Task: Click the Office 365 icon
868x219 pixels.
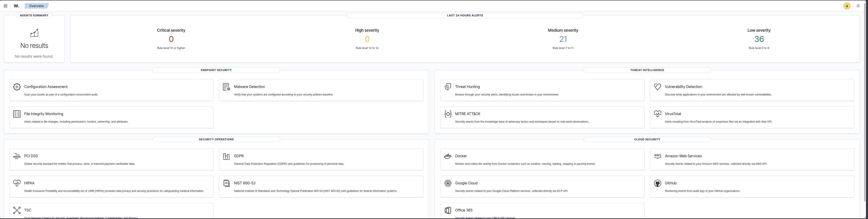Action: [448, 210]
